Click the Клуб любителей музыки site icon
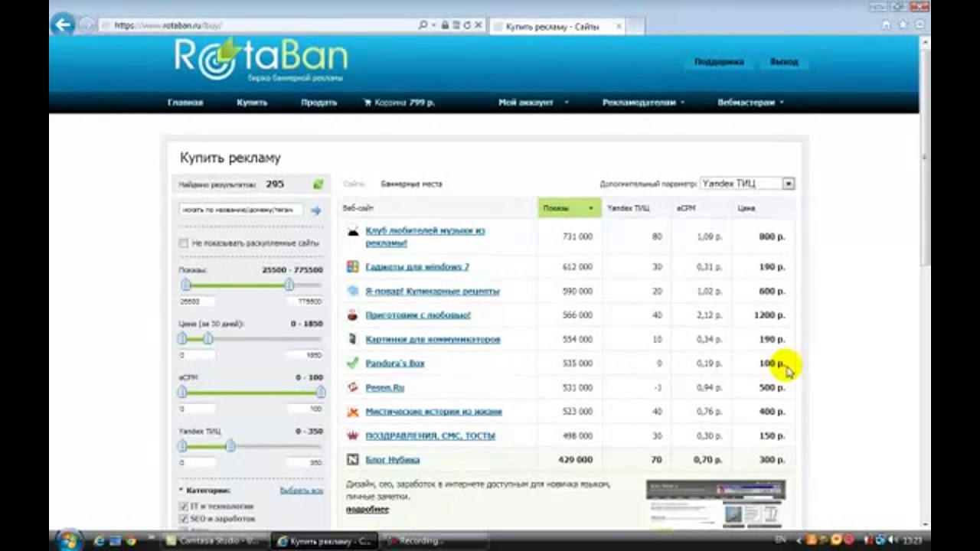Viewport: 980px width, 551px height. [353, 231]
